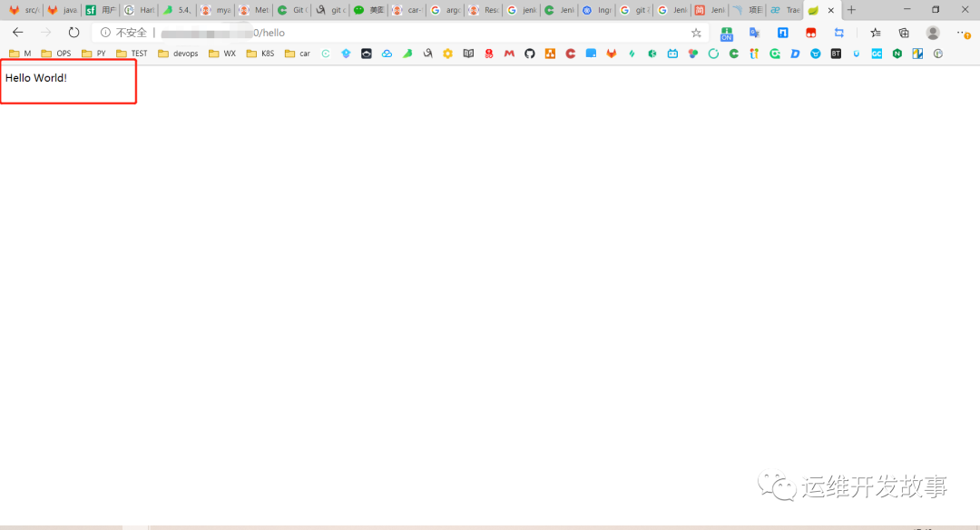The image size is (980, 530).
Task: Open the red M bookmark icon
Action: [509, 54]
